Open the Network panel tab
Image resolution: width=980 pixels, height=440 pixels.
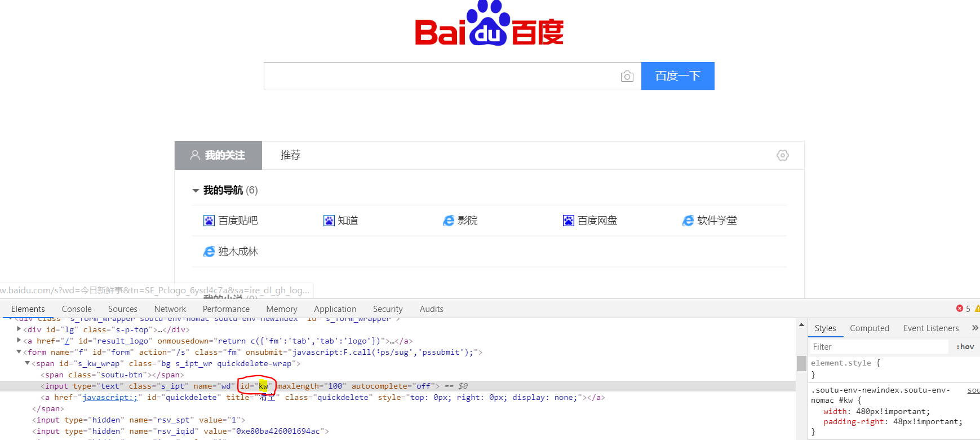[170, 309]
